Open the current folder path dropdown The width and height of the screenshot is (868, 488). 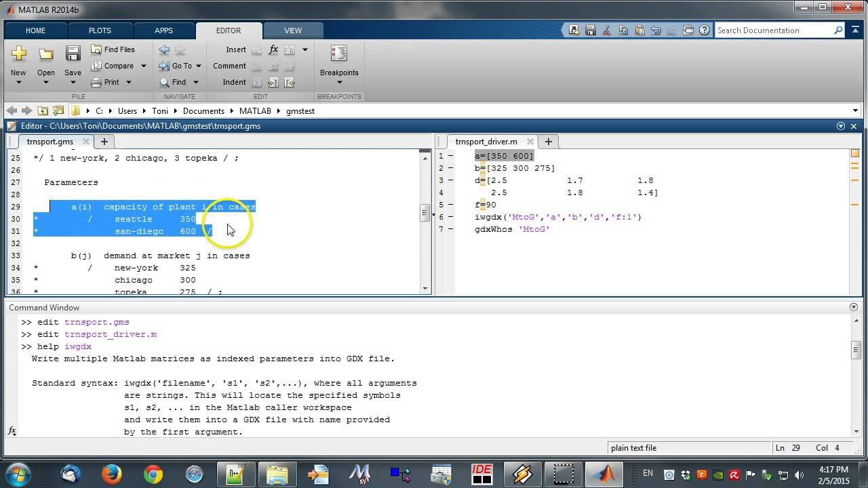click(x=855, y=110)
